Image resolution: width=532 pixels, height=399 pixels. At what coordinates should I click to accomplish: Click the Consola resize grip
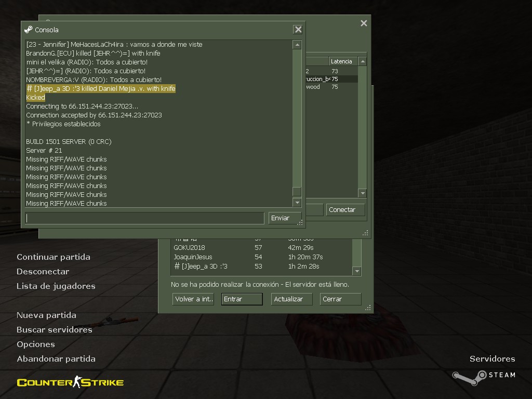(x=300, y=222)
